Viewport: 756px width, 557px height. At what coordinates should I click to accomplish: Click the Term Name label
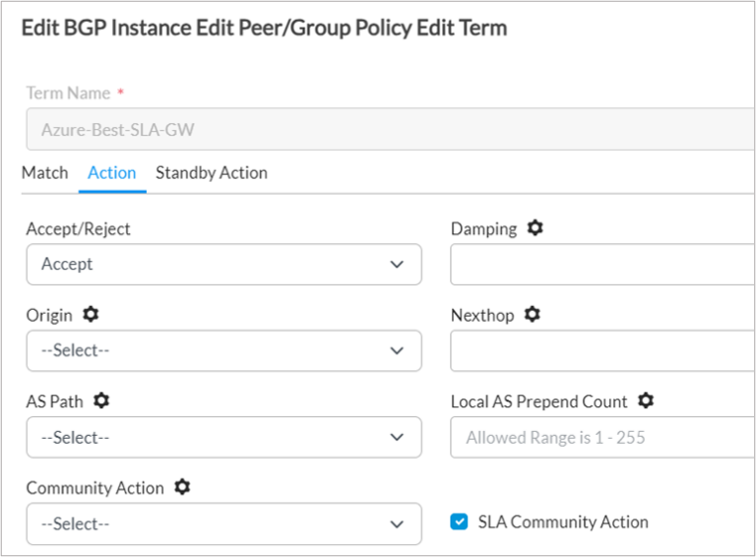68,93
